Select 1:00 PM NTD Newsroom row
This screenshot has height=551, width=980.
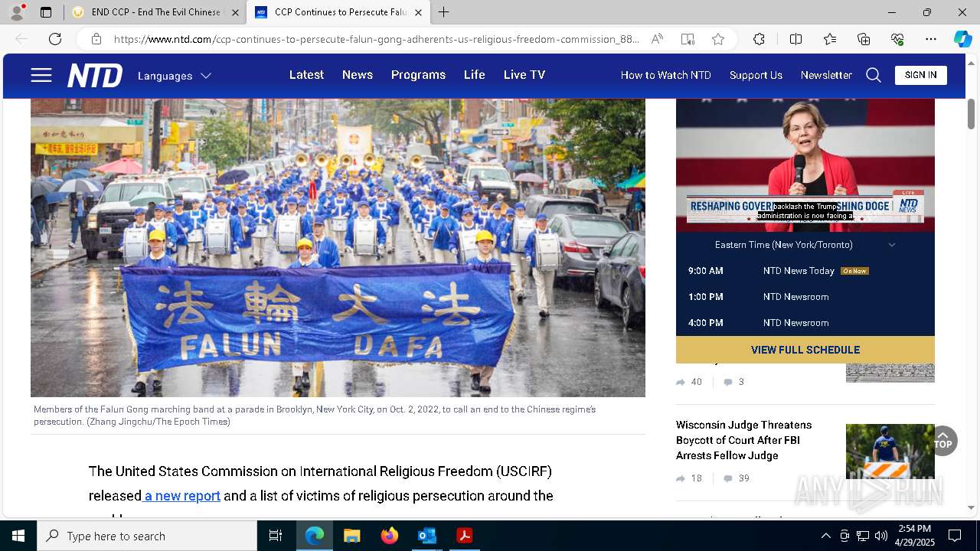(x=805, y=297)
